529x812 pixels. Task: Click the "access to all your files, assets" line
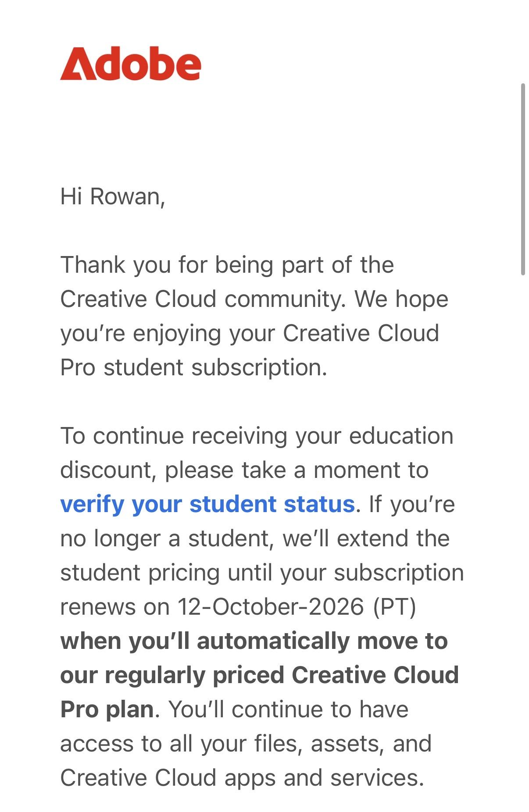246,744
